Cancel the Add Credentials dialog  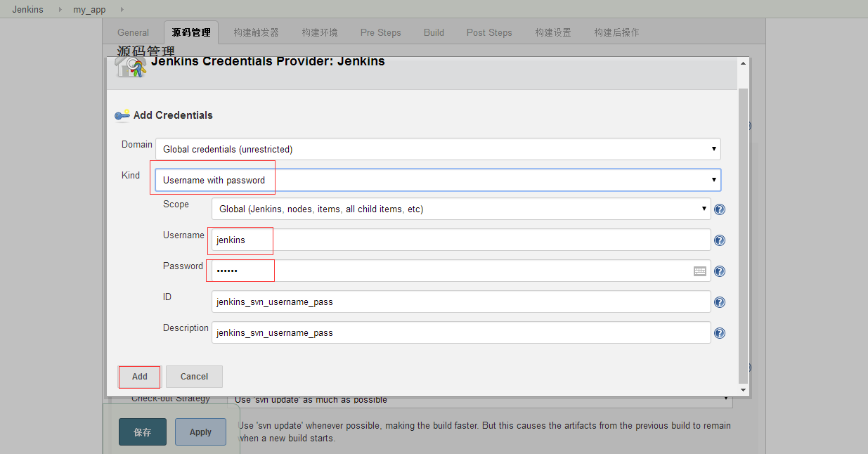click(x=194, y=377)
